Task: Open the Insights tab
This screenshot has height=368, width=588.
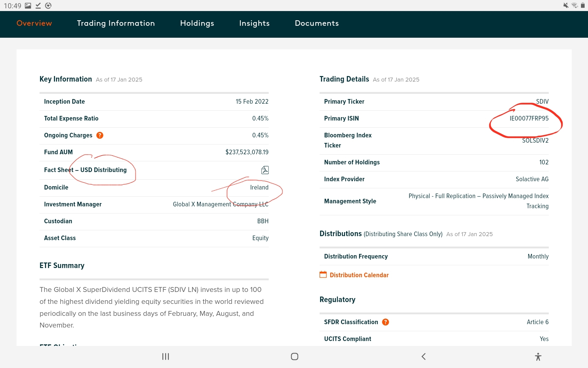Action: pos(254,23)
